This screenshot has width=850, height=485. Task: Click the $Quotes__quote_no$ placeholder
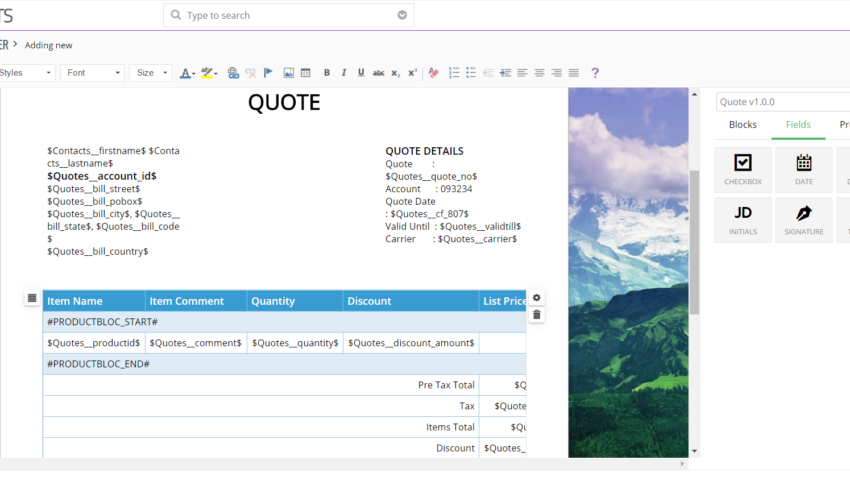tap(432, 176)
